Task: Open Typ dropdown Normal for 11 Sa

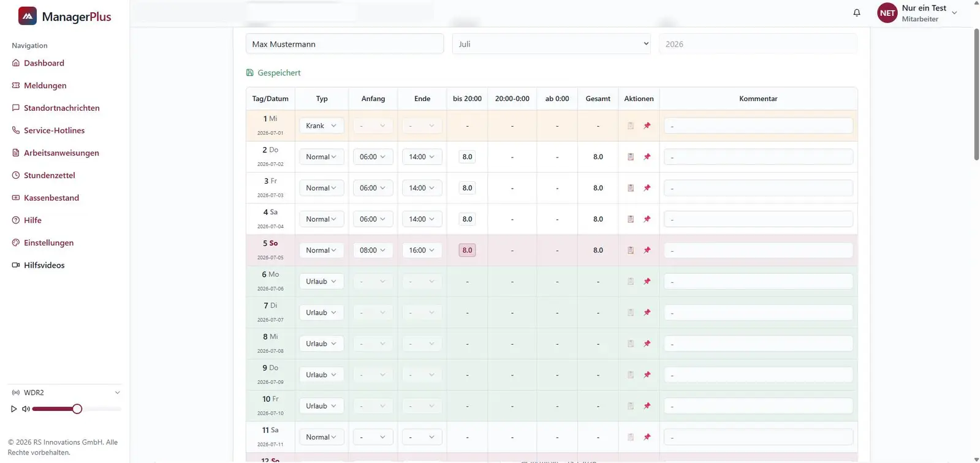Action: (x=322, y=437)
